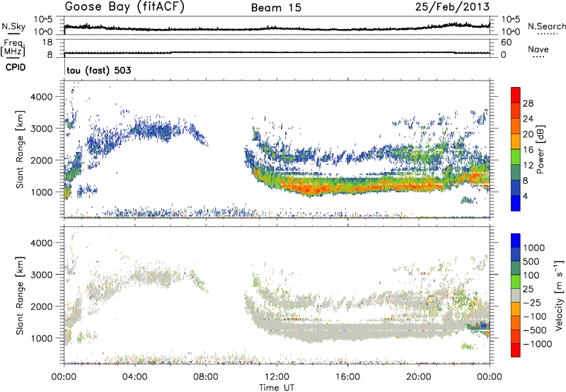Click the "16" tick on Power colorbar
The width and height of the screenshot is (566, 392).
click(528, 150)
